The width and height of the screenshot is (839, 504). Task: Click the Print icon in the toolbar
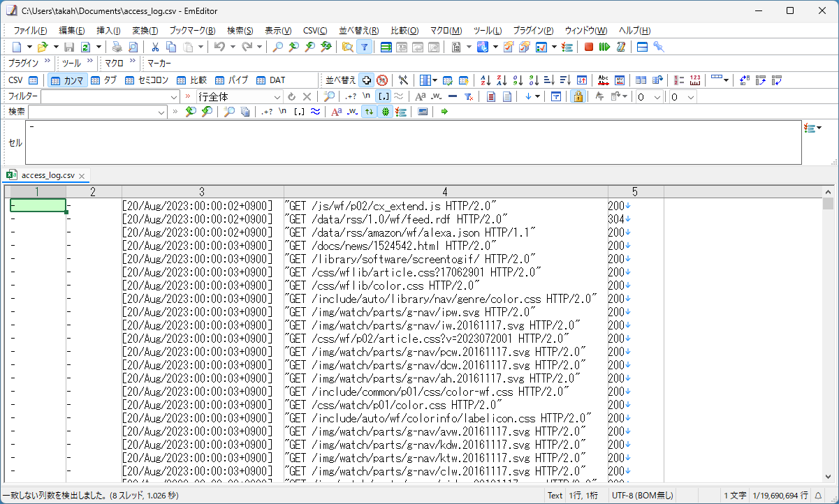pyautogui.click(x=117, y=46)
